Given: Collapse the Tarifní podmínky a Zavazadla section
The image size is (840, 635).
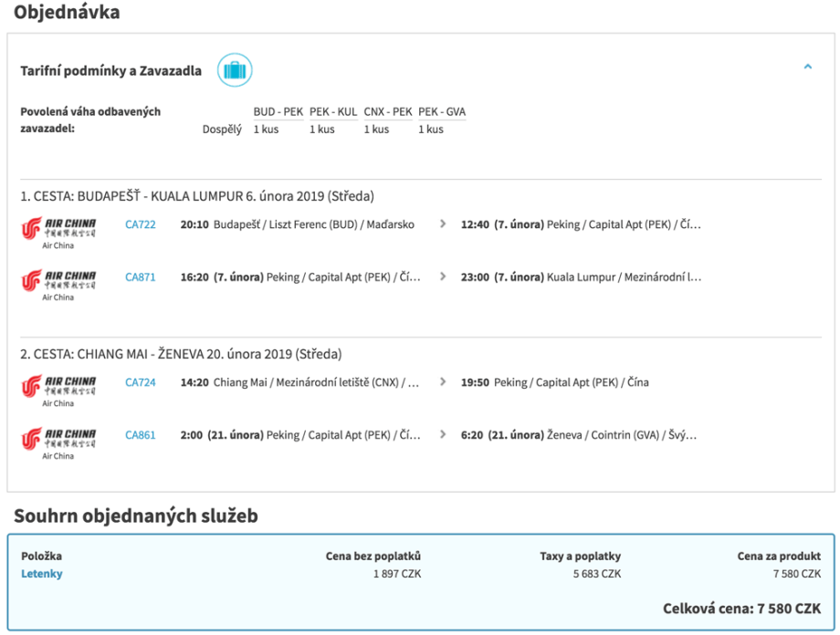Looking at the screenshot, I should coord(807,67).
